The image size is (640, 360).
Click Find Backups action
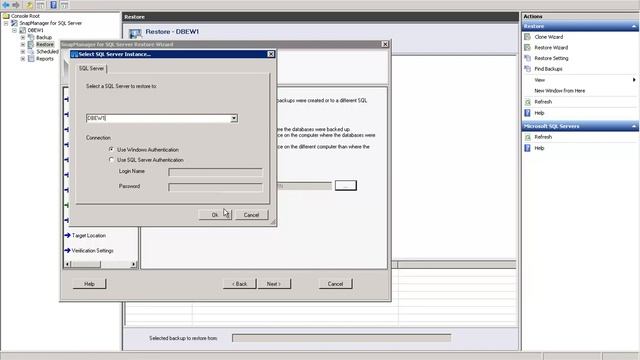pos(548,69)
